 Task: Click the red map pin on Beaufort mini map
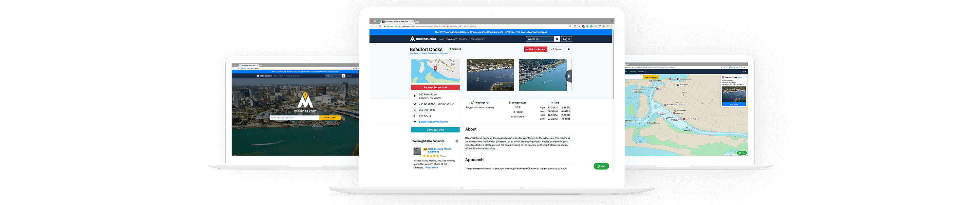tap(435, 69)
